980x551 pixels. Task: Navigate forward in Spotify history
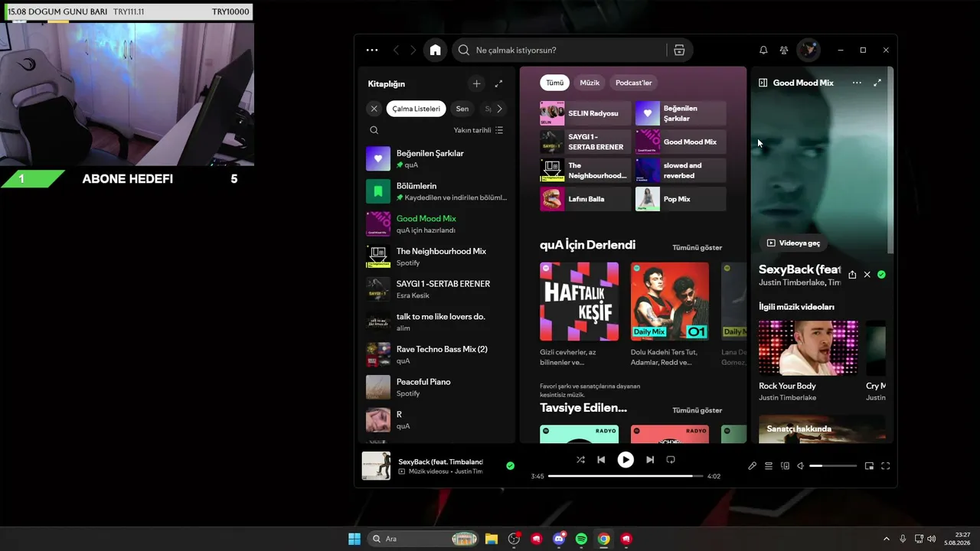click(x=413, y=51)
